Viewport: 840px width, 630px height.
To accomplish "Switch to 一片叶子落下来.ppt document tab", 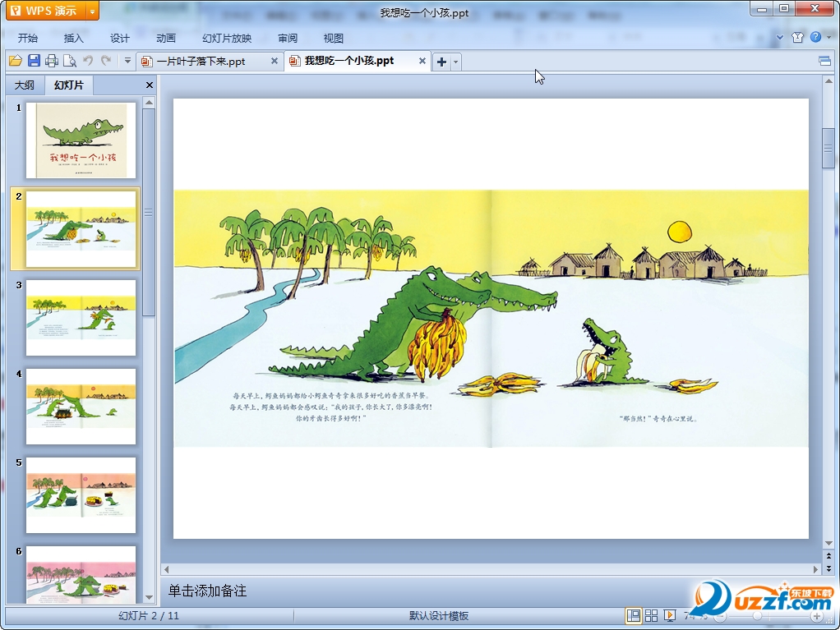I will (x=201, y=62).
